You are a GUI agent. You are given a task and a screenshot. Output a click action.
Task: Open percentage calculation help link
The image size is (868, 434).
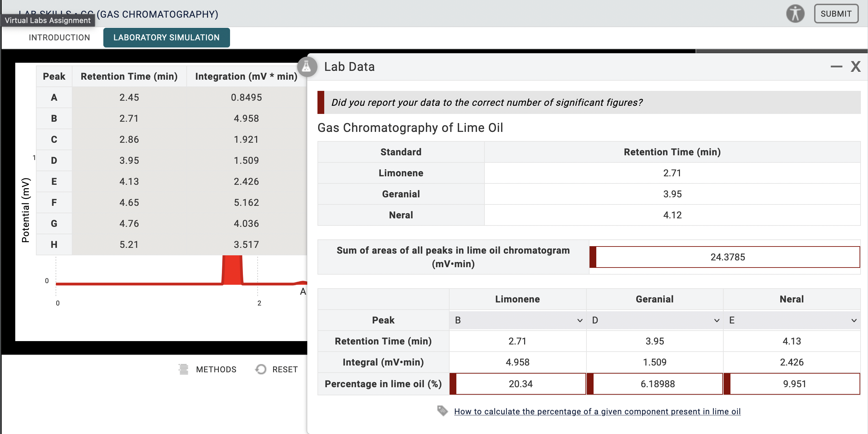[x=597, y=411]
